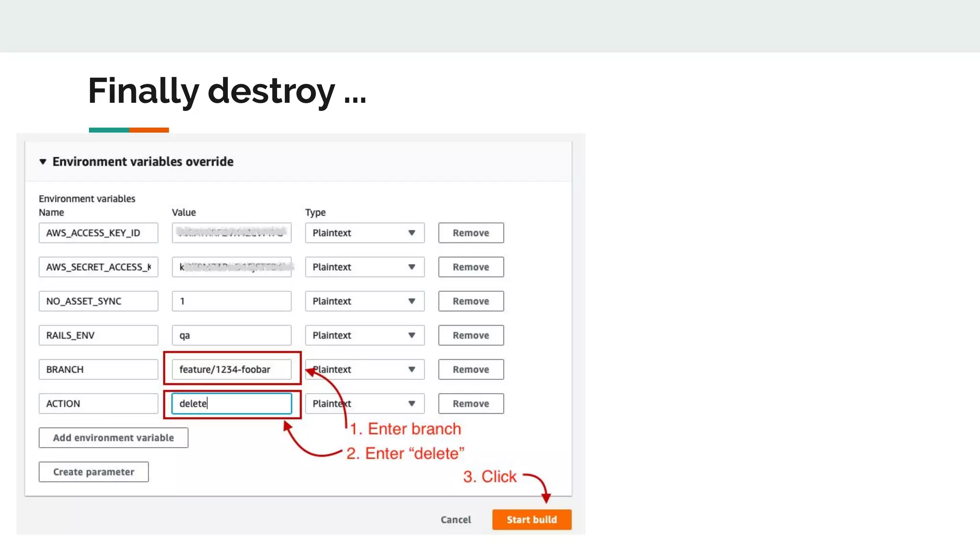The height and width of the screenshot is (551, 980).
Task: Click the BRANCH name field
Action: click(99, 370)
